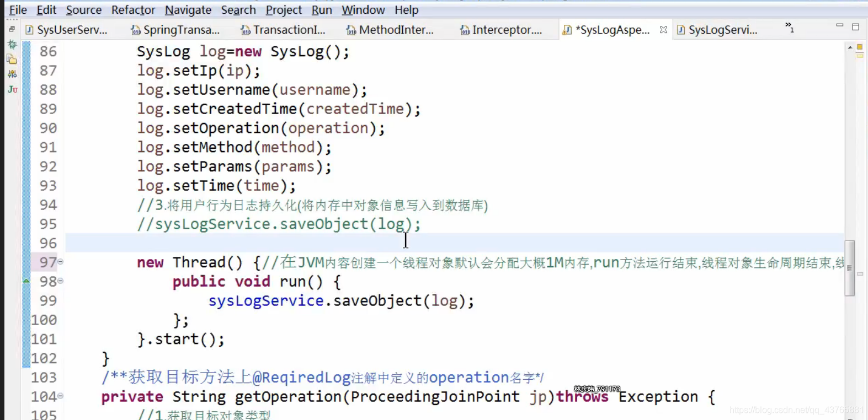Open the Source menu
This screenshot has width=868, height=420.
pos(84,10)
